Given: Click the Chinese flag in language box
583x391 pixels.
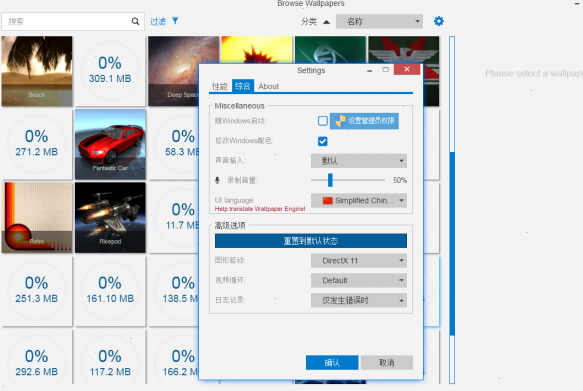Looking at the screenshot, I should point(328,201).
